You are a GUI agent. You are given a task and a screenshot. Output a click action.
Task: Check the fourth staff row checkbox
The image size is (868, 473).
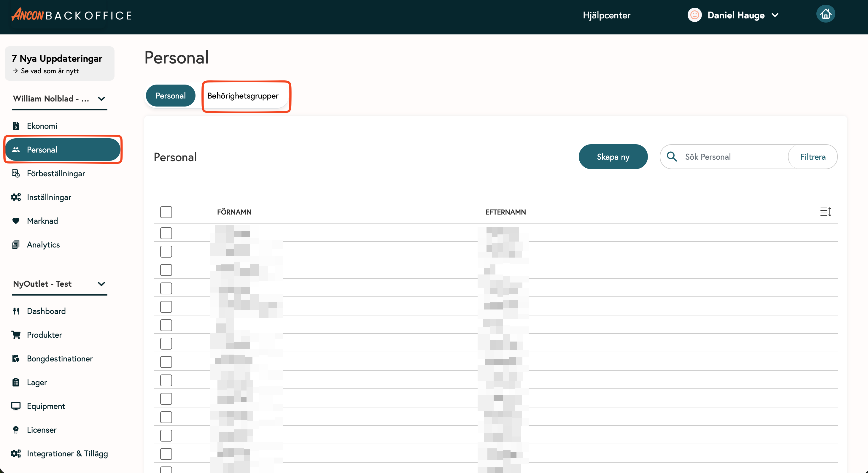[x=166, y=288]
